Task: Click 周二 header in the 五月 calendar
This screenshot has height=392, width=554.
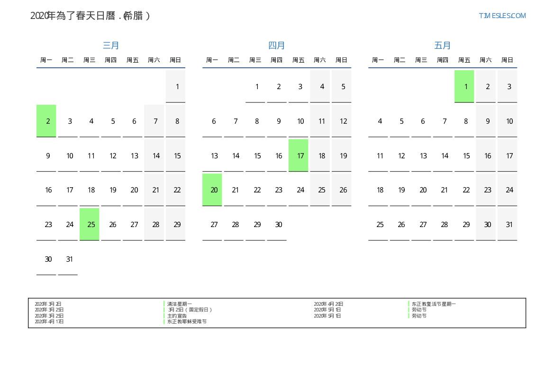Action: 400,60
